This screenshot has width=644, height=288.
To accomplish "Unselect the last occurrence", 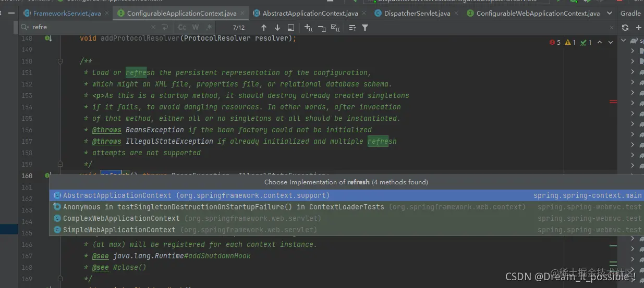I will pos(322,28).
